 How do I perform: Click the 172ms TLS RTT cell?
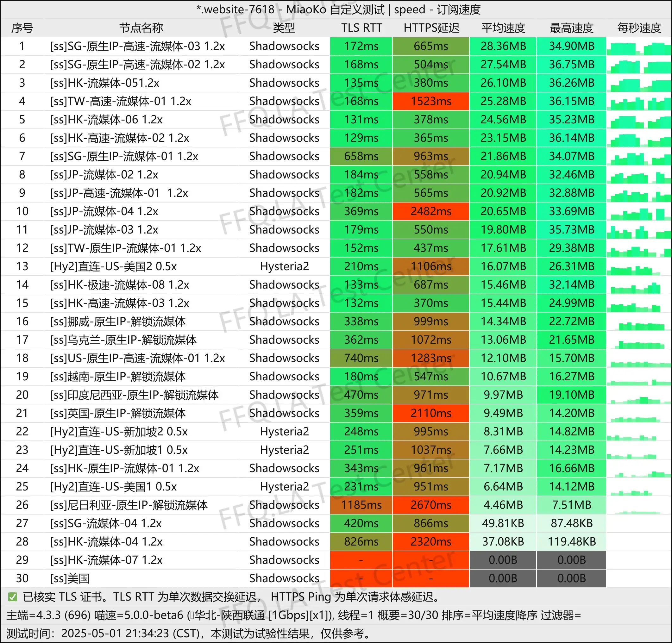click(x=361, y=46)
